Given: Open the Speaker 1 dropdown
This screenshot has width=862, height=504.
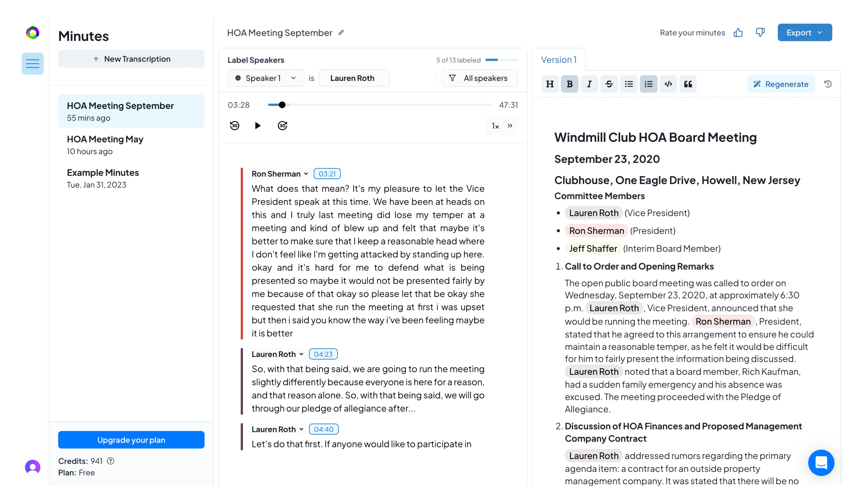Looking at the screenshot, I should tap(265, 78).
